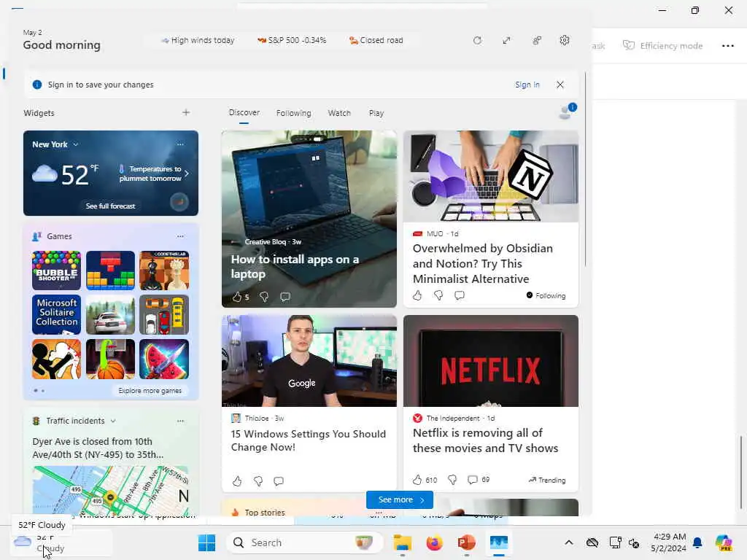Open Games widget more options menu
Screen dimensions: 747x560
click(180, 236)
